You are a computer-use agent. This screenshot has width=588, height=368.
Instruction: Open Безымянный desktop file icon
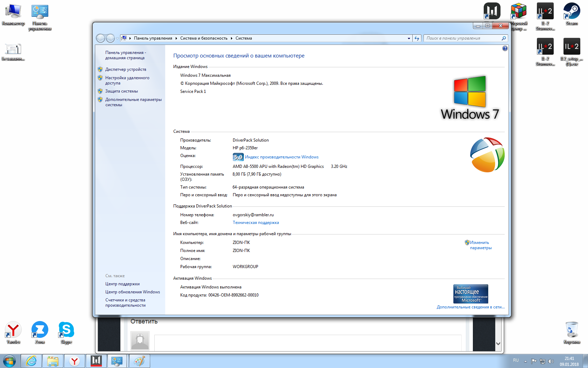pos(13,52)
